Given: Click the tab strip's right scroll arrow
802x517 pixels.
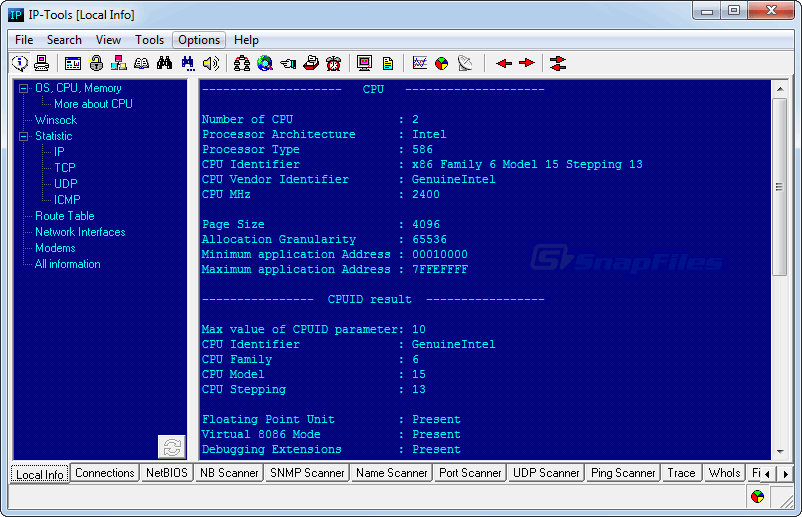Looking at the screenshot, I should [786, 474].
